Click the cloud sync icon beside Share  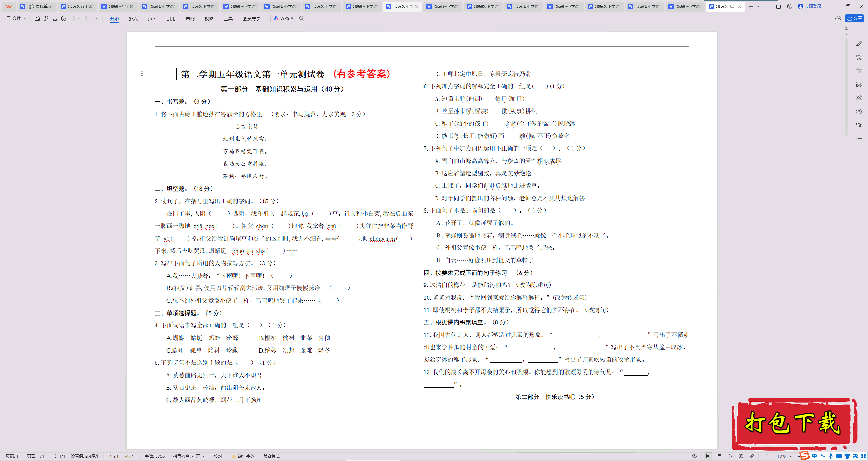pyautogui.click(x=838, y=18)
